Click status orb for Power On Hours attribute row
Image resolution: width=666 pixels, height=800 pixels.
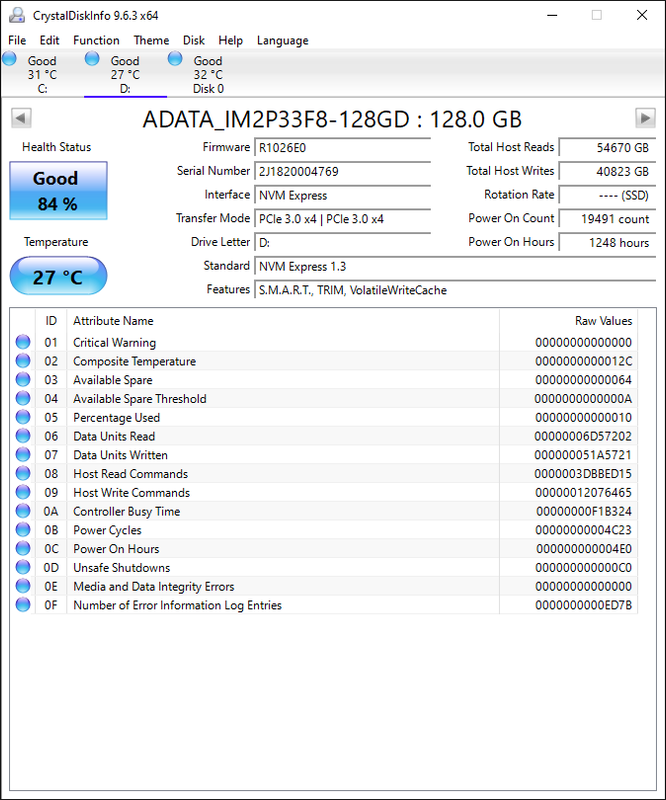click(x=23, y=548)
